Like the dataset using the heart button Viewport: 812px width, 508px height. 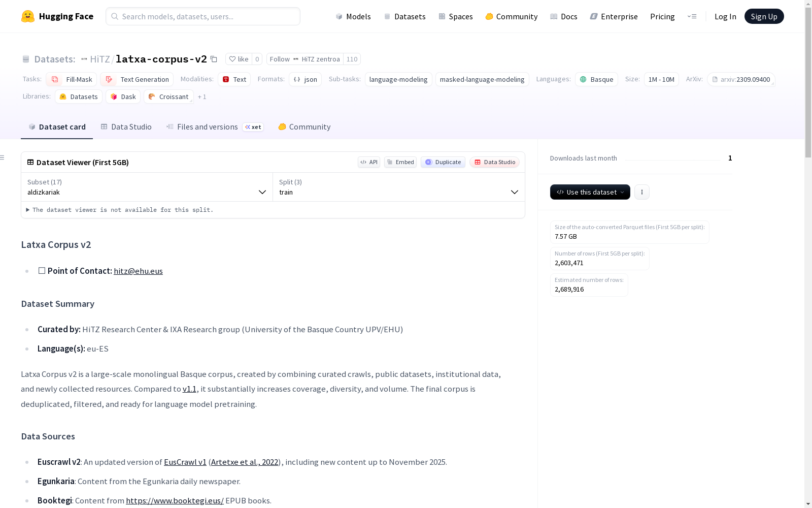point(239,59)
